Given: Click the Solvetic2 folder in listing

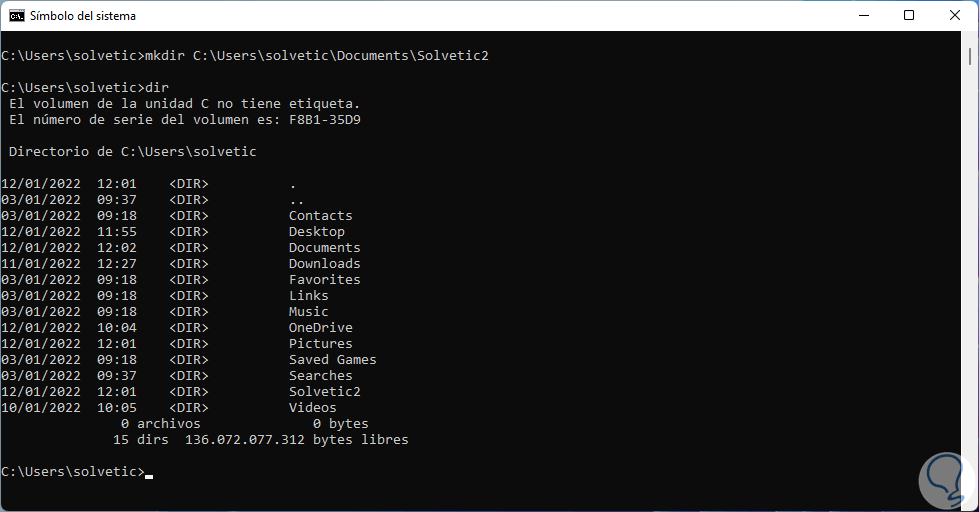Looking at the screenshot, I should [324, 392].
